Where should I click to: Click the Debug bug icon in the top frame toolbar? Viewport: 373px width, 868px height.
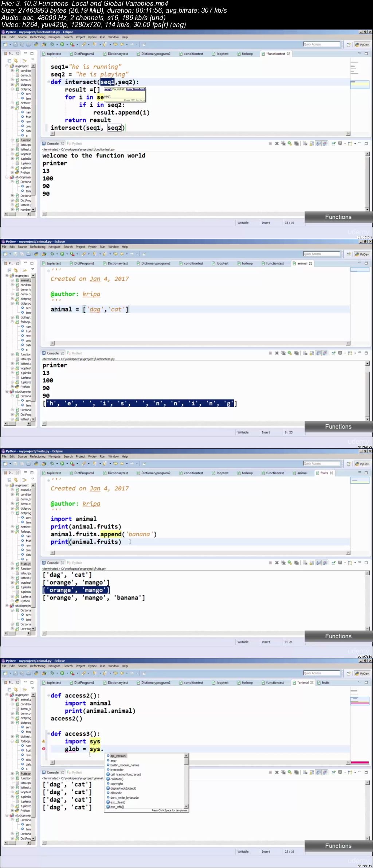(x=52, y=44)
